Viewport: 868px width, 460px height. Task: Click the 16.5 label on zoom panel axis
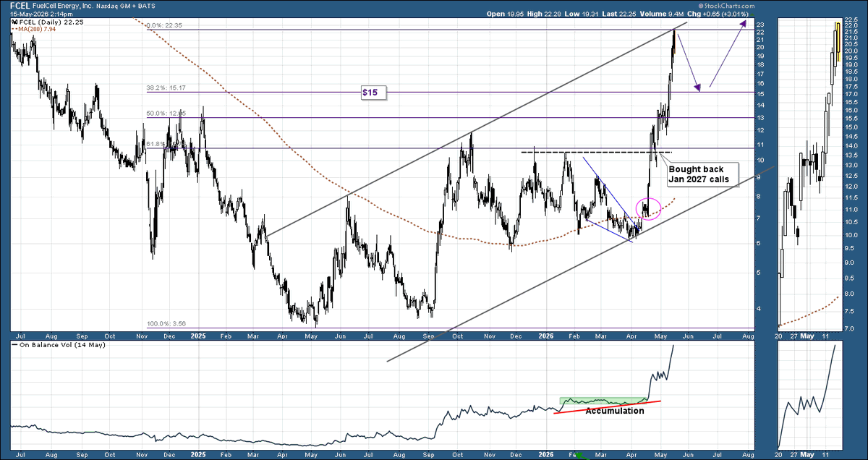851,103
